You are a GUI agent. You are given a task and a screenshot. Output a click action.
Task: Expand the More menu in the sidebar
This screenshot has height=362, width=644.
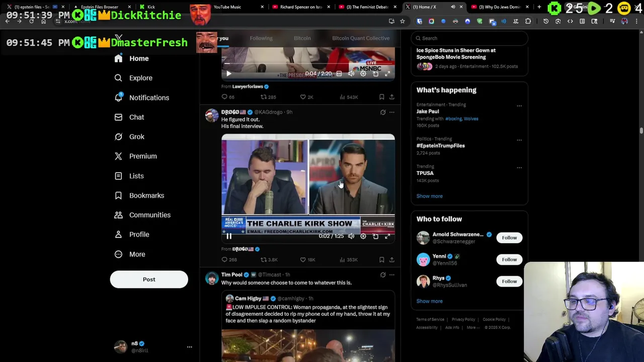coord(129,254)
